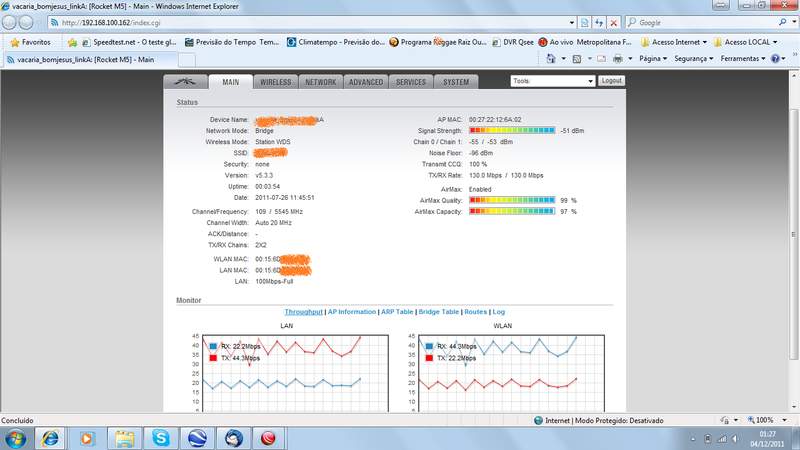
Task: Click the AirMax Quality bar
Action: pos(512,200)
